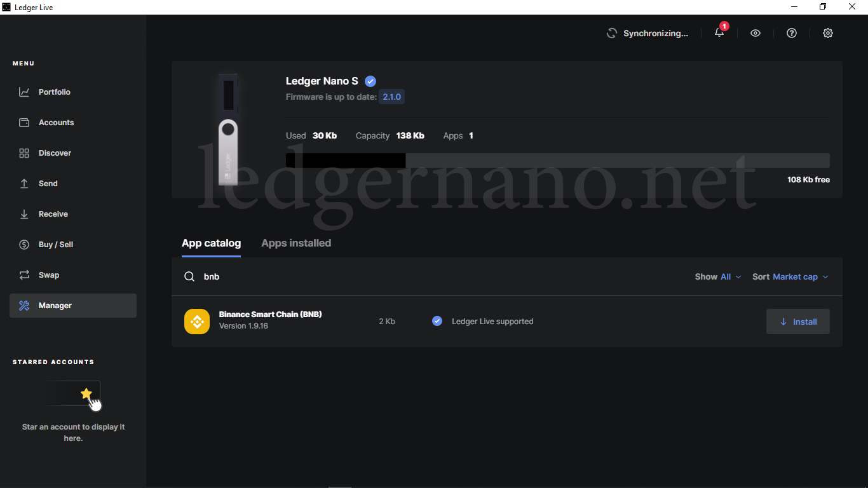Click the Buy / Sell dollar icon
Image resolution: width=868 pixels, height=488 pixels.
point(24,245)
